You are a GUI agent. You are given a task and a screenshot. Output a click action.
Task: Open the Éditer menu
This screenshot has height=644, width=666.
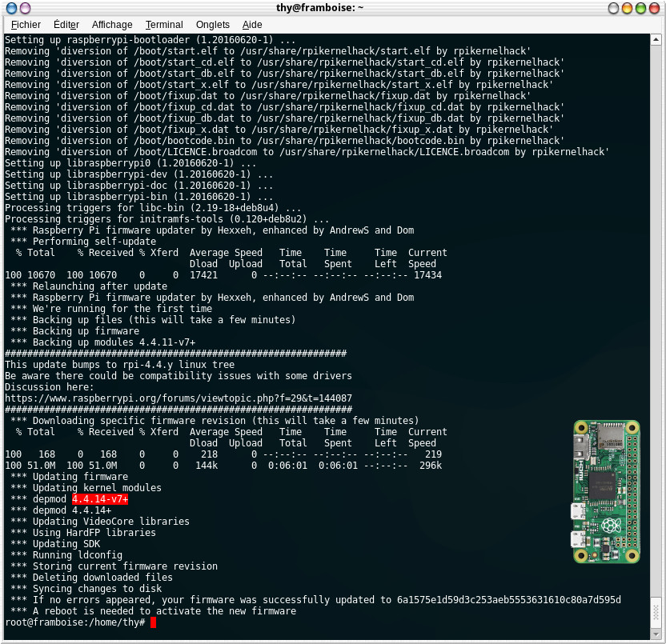click(66, 25)
